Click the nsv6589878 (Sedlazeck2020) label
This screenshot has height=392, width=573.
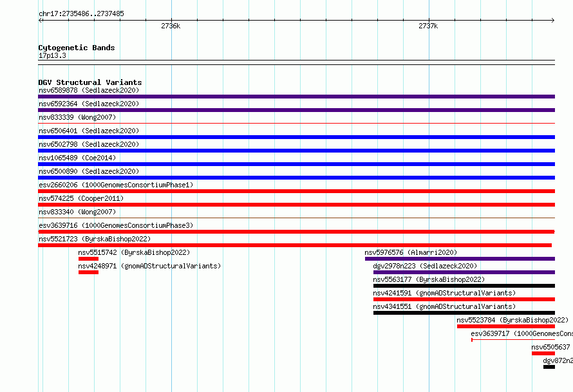click(x=89, y=90)
